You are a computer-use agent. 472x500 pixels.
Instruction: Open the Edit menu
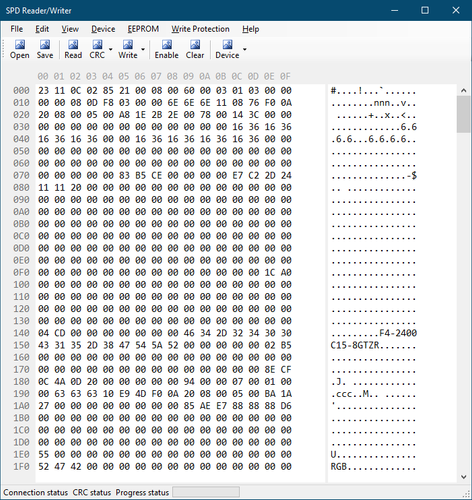click(x=42, y=29)
